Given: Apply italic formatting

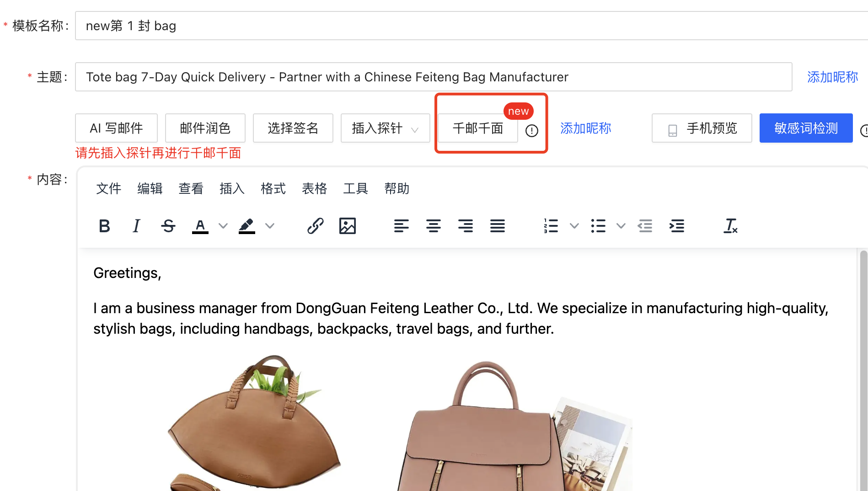Looking at the screenshot, I should point(136,225).
